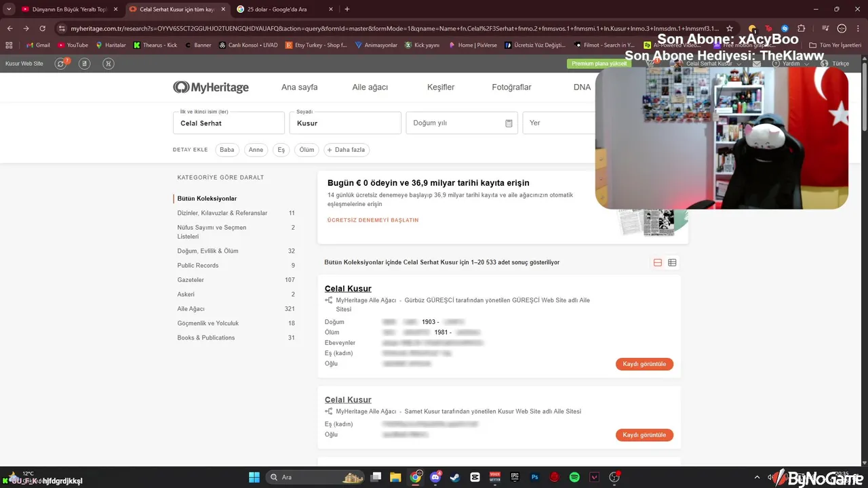Image resolution: width=868 pixels, height=488 pixels.
Task: Click Premium plana yükselt button
Action: tap(599, 64)
